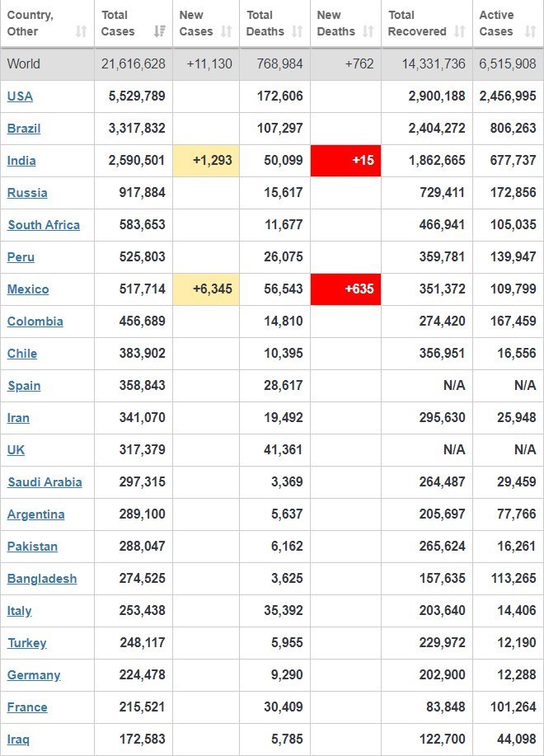Click Total Deaths sort arrows
Image resolution: width=544 pixels, height=756 pixels.
[298, 31]
